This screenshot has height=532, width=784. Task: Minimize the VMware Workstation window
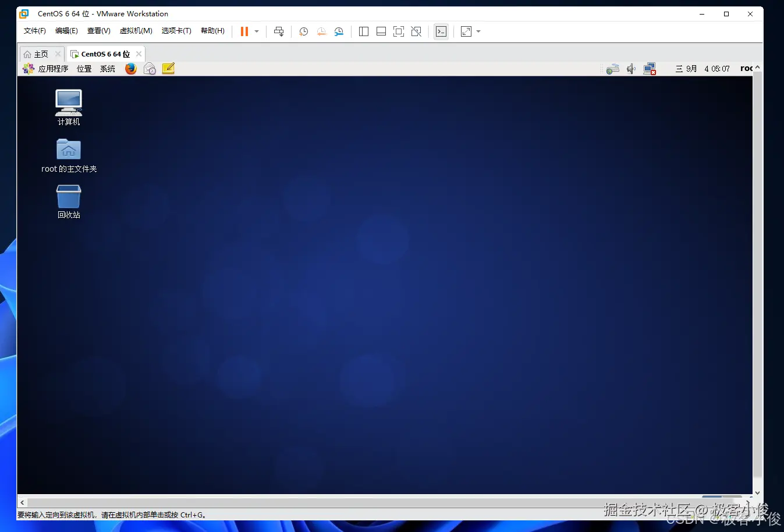point(703,14)
